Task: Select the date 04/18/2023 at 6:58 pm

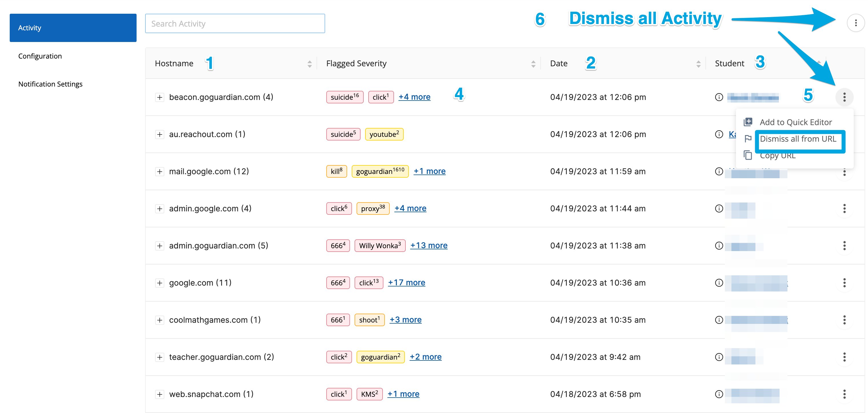Action: [x=595, y=394]
